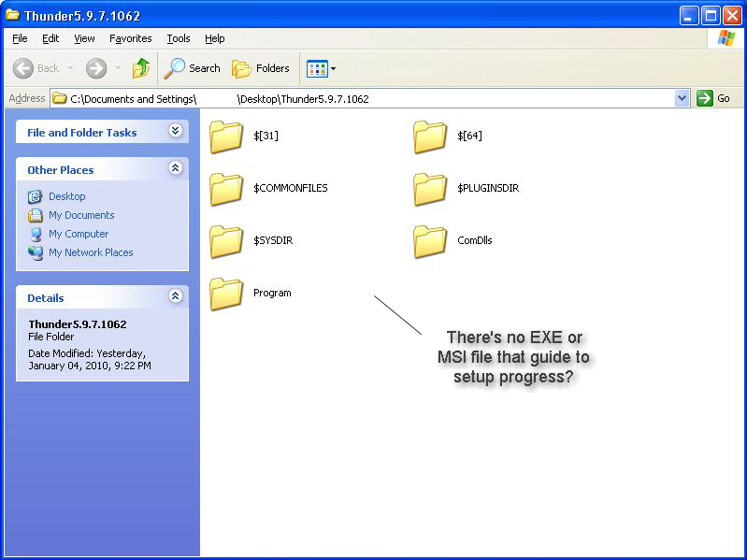Open the address bar dropdown arrow
Screen dimensions: 747x560
682,98
